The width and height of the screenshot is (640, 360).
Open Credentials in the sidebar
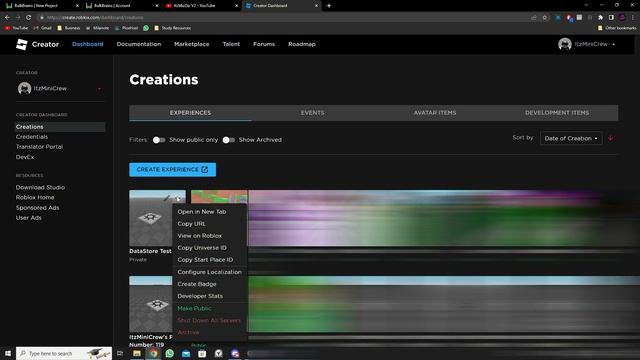(x=32, y=137)
